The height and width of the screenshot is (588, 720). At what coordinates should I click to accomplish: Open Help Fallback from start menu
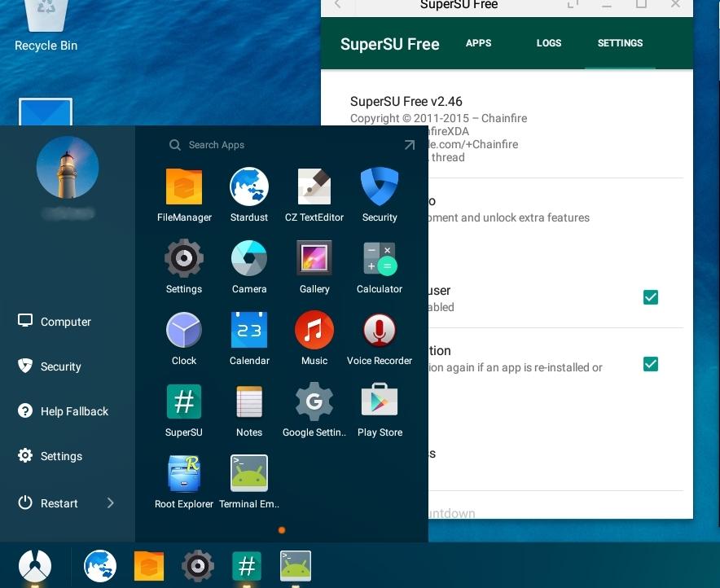click(x=73, y=411)
